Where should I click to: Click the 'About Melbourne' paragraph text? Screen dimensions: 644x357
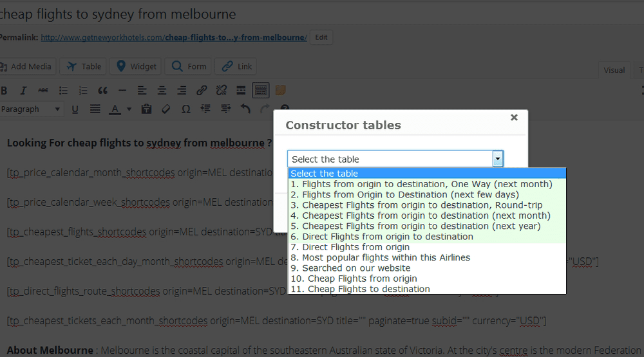click(324, 350)
